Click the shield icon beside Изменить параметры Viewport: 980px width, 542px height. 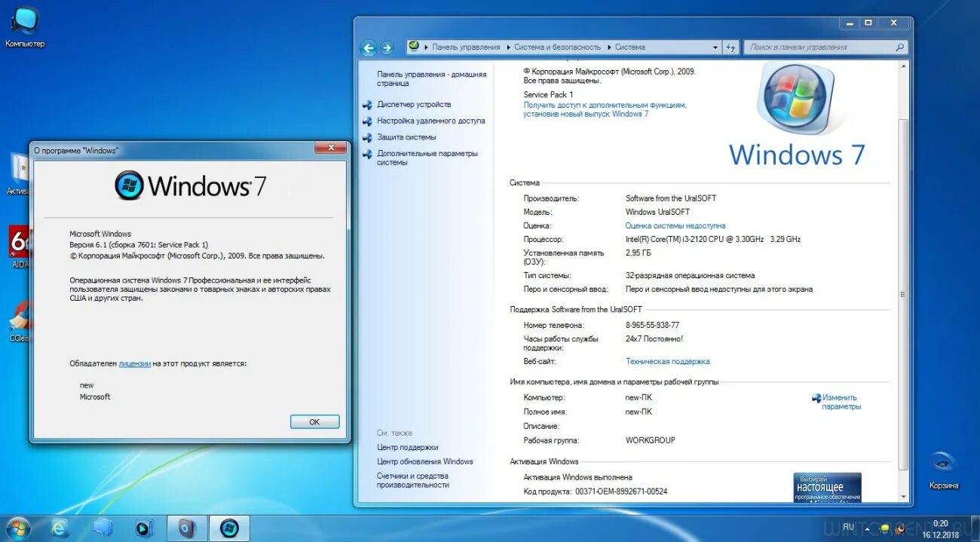click(816, 398)
